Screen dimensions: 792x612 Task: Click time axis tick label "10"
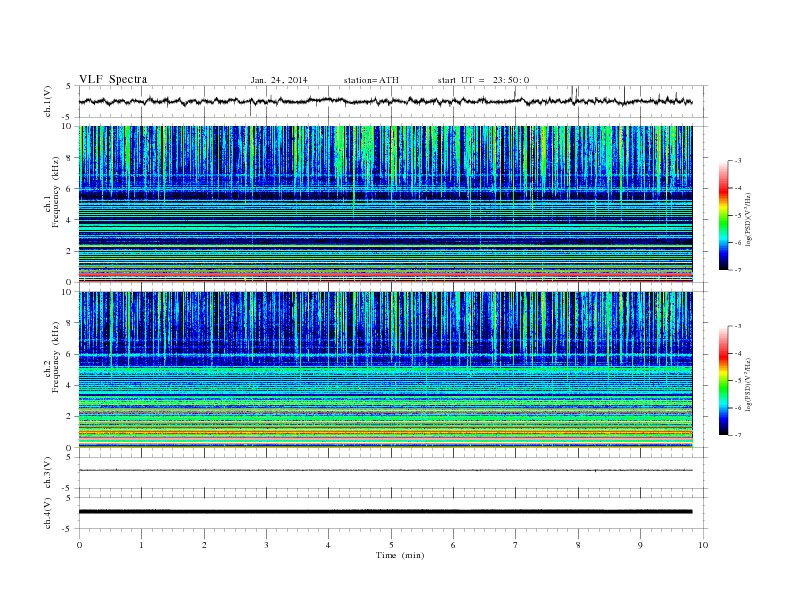coord(703,545)
